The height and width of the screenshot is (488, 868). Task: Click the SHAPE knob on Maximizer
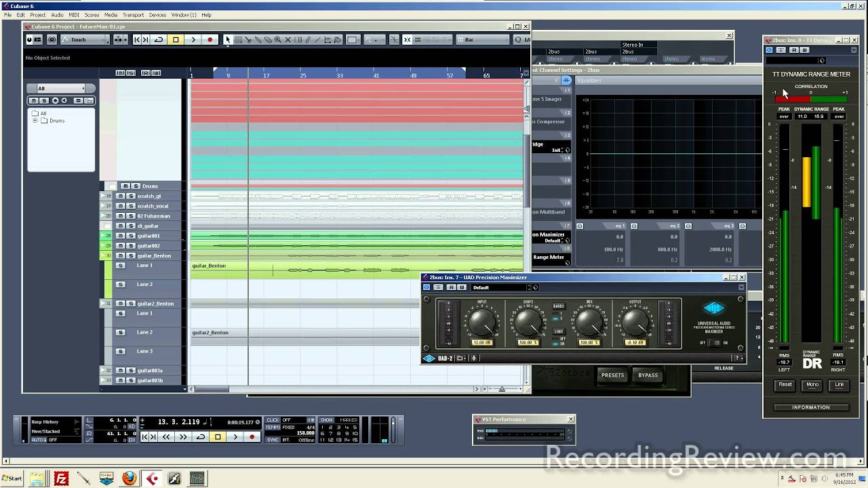click(x=528, y=322)
